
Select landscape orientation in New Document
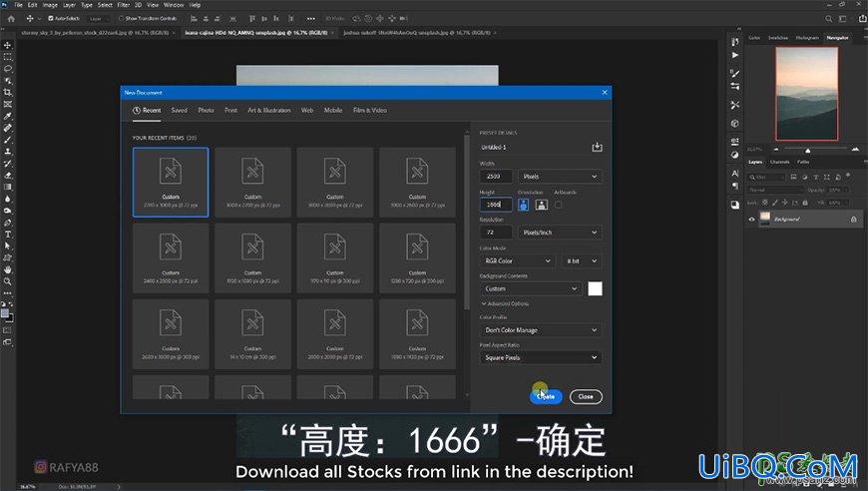(542, 205)
